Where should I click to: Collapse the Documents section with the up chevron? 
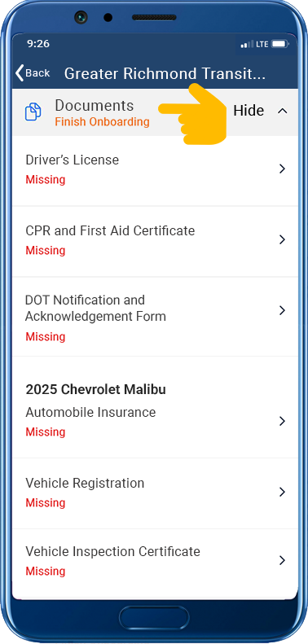[x=282, y=111]
